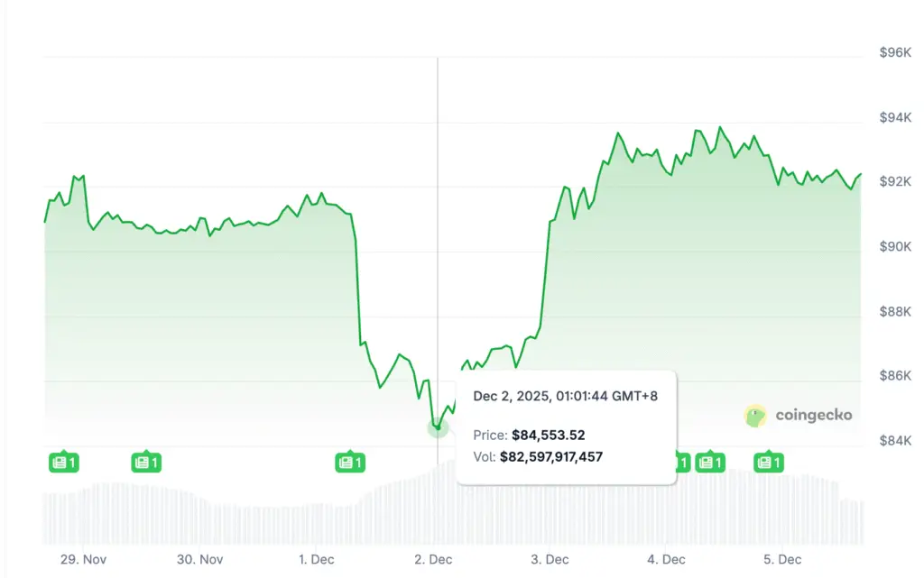Click the 5. Dec date axis label
The width and height of the screenshot is (924, 578).
[x=782, y=559]
